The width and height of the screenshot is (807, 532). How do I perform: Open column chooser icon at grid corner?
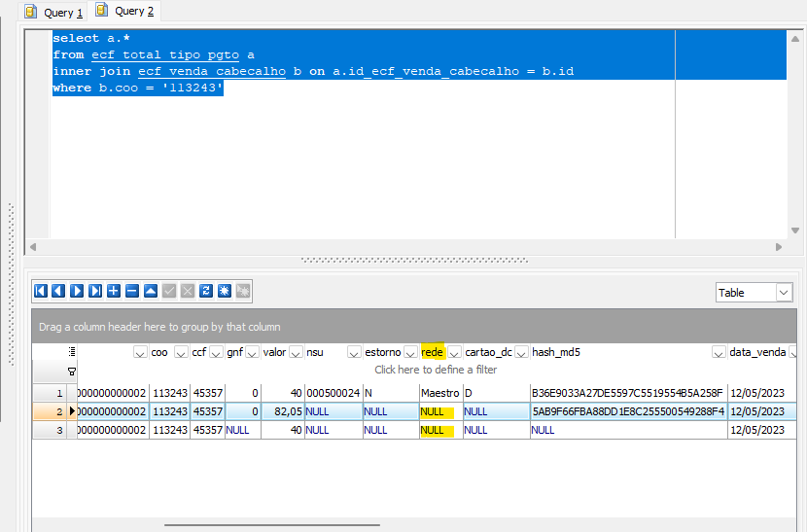(x=72, y=352)
